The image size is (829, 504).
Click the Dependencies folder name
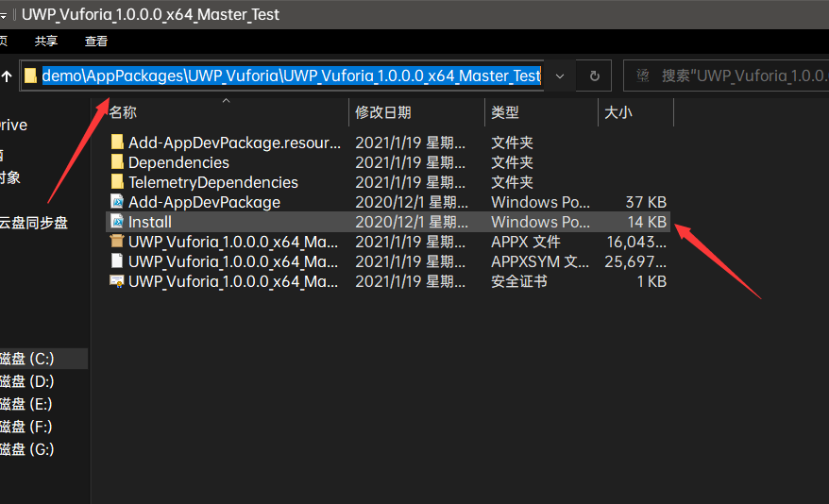tap(178, 162)
